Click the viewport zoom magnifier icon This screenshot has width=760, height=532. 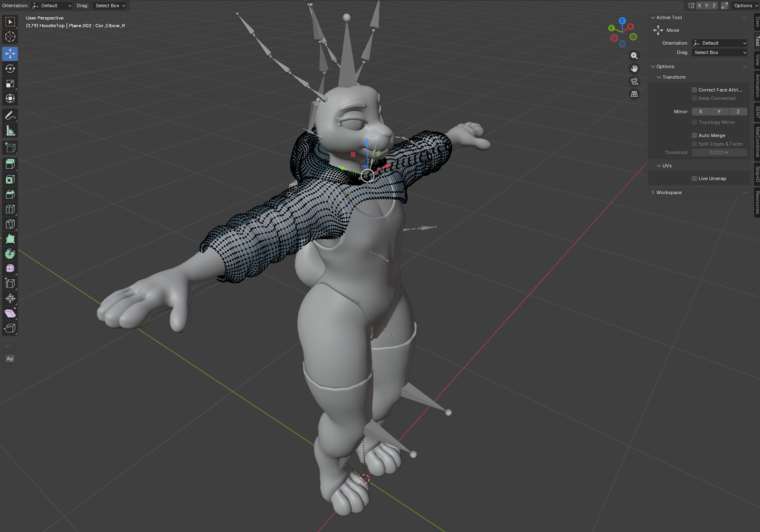tap(634, 56)
